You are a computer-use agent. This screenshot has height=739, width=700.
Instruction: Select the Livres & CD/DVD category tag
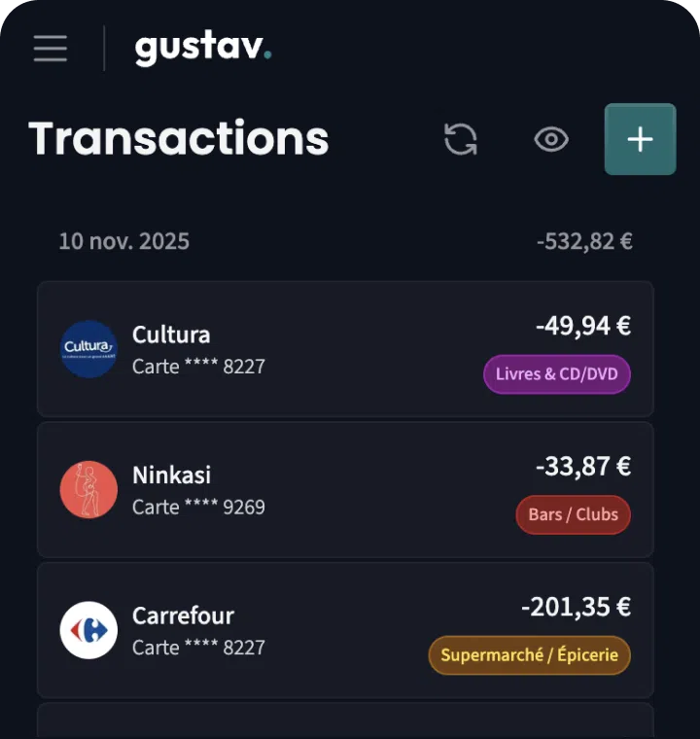click(557, 374)
